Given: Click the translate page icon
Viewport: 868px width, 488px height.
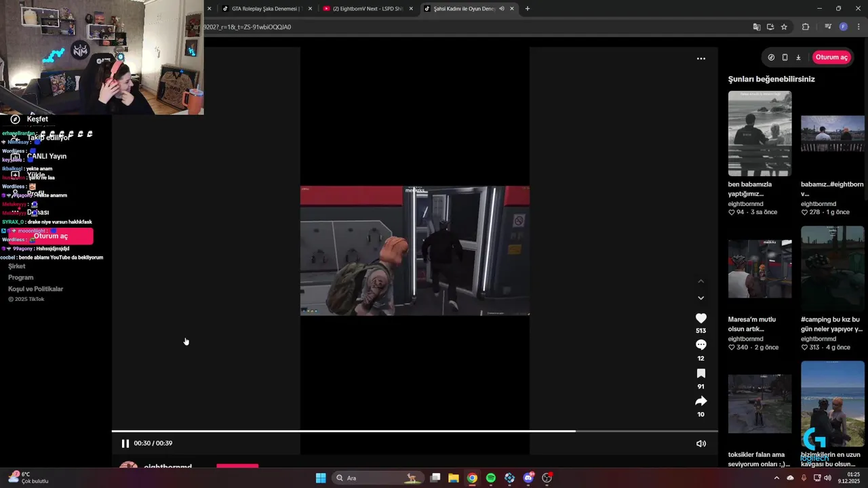Looking at the screenshot, I should [x=757, y=27].
